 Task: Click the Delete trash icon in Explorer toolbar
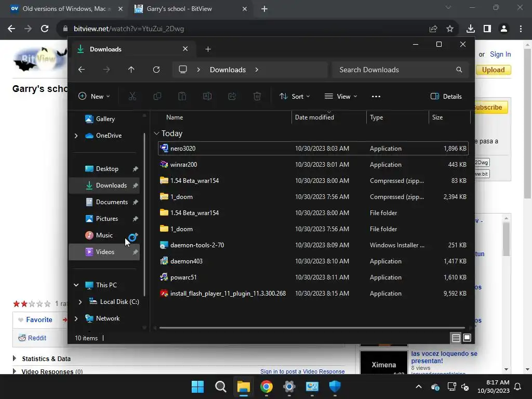click(x=257, y=96)
